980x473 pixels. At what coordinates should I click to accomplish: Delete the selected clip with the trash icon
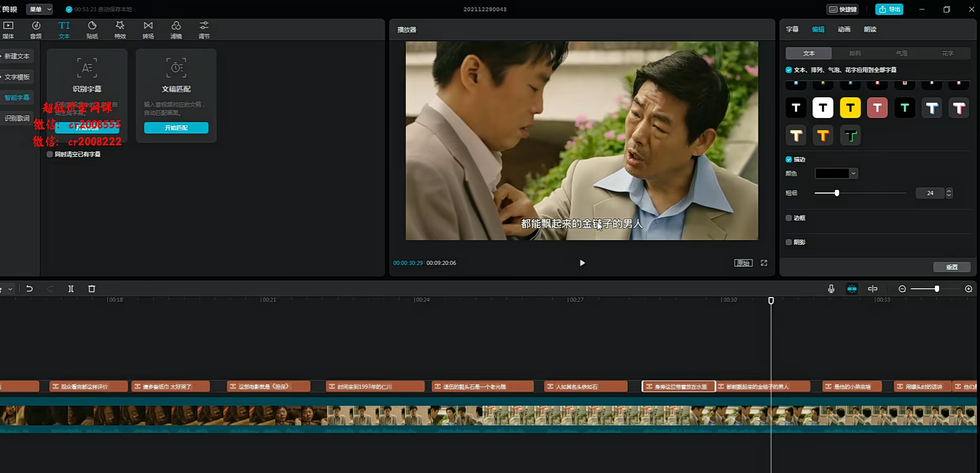point(92,289)
